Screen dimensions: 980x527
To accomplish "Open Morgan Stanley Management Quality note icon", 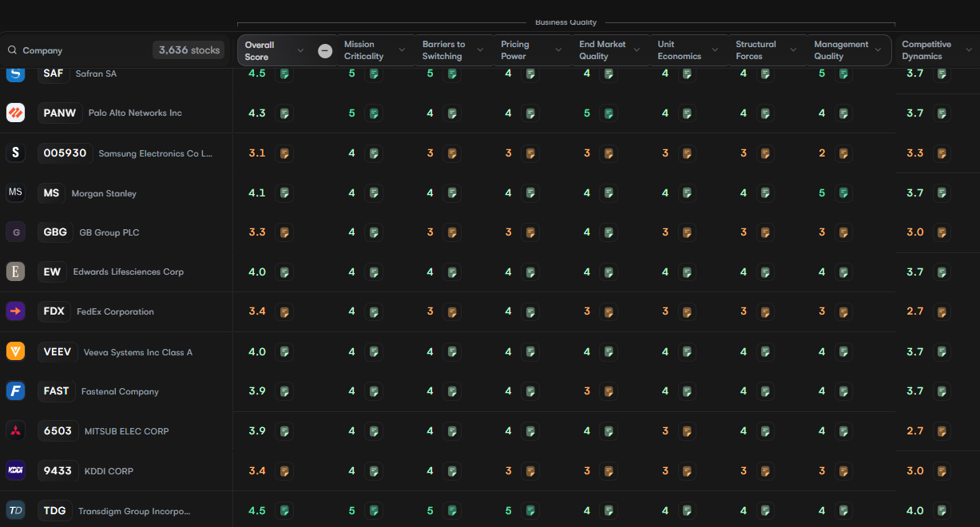I will [x=843, y=193].
